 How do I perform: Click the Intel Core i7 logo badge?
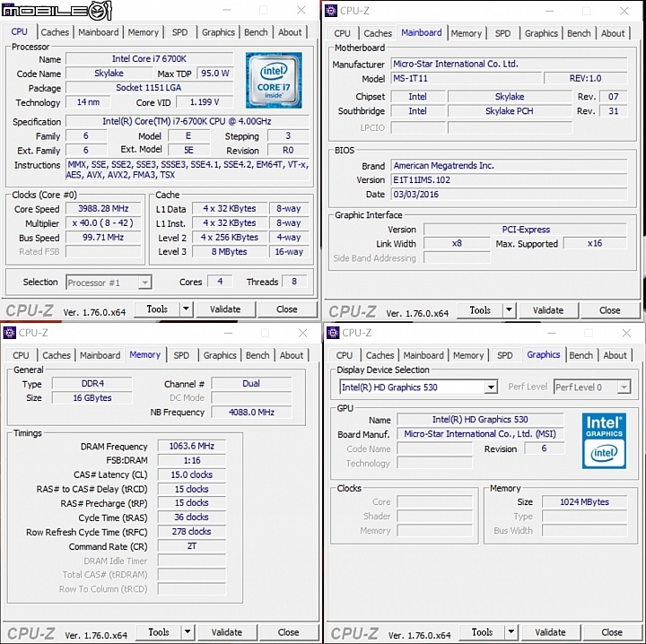274,80
